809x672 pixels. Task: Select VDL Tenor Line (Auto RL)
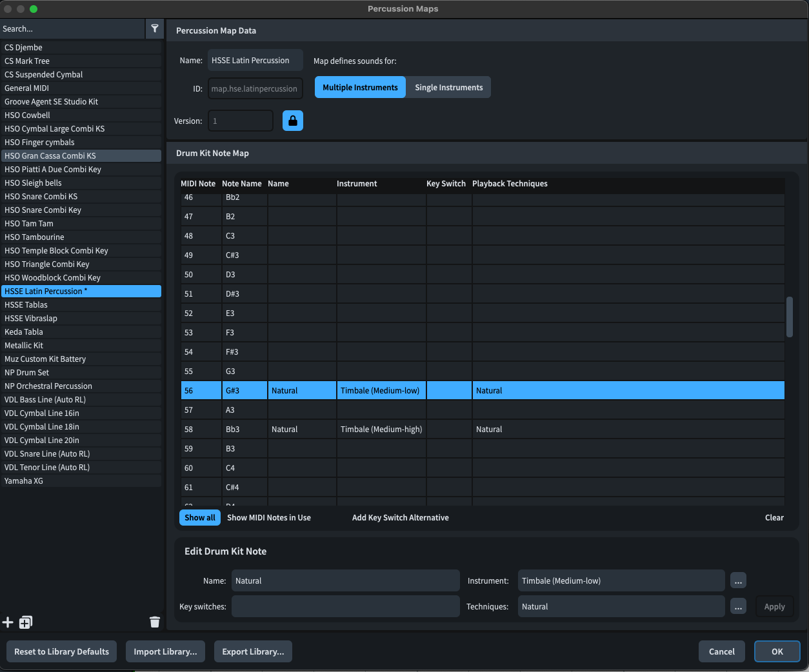coord(81,467)
